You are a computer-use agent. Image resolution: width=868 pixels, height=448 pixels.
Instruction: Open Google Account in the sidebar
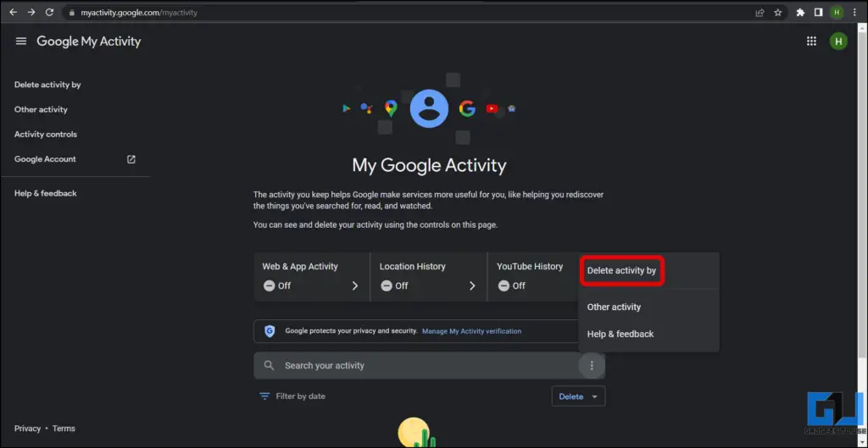[45, 159]
